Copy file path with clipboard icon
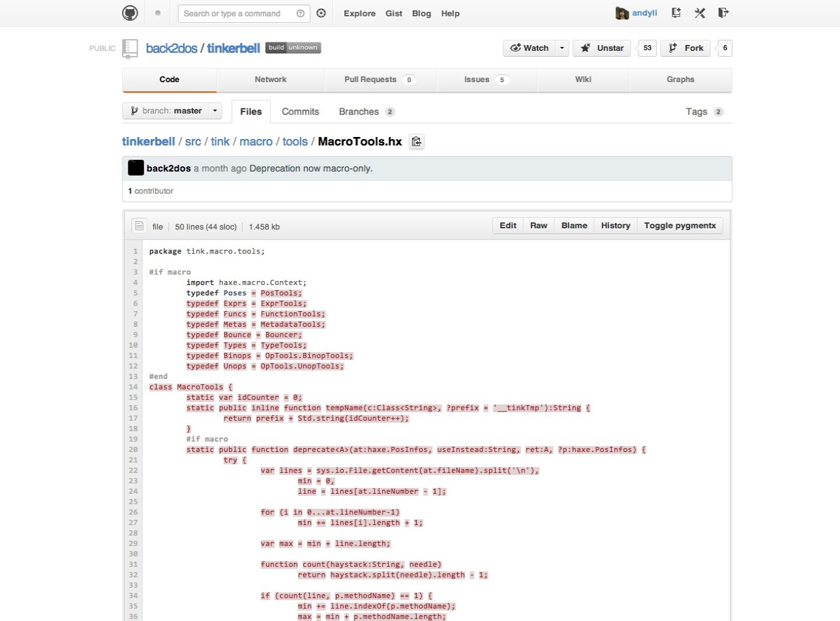Viewport: 840px width, 621px height. (417, 142)
